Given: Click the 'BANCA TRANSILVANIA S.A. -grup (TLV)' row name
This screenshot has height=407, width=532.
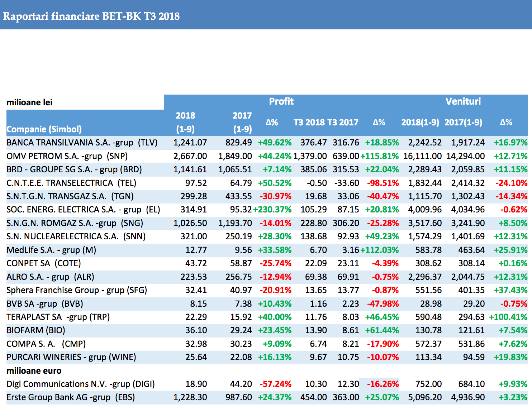Looking at the screenshot, I should click(82, 143).
